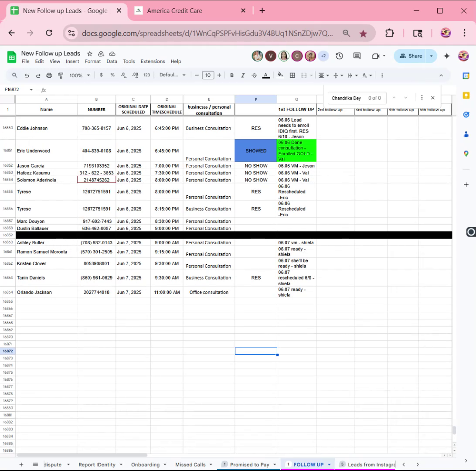Open the comments panel icon
The image size is (476, 471).
click(x=357, y=56)
